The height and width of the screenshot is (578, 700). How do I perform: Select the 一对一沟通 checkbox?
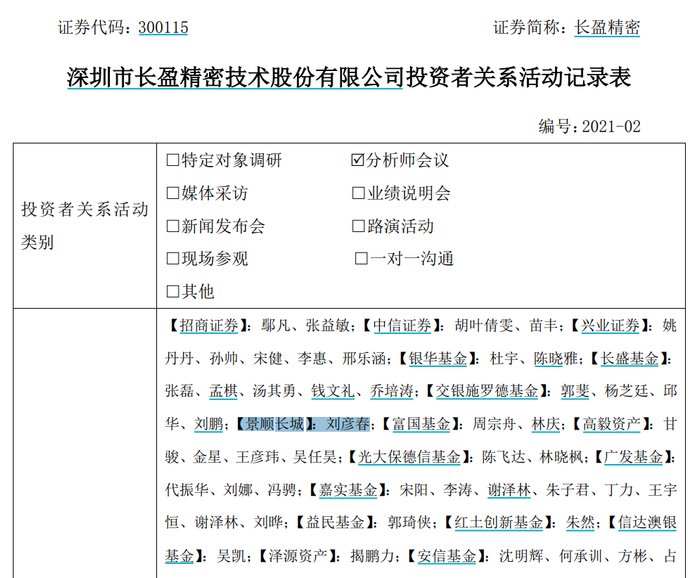361,259
